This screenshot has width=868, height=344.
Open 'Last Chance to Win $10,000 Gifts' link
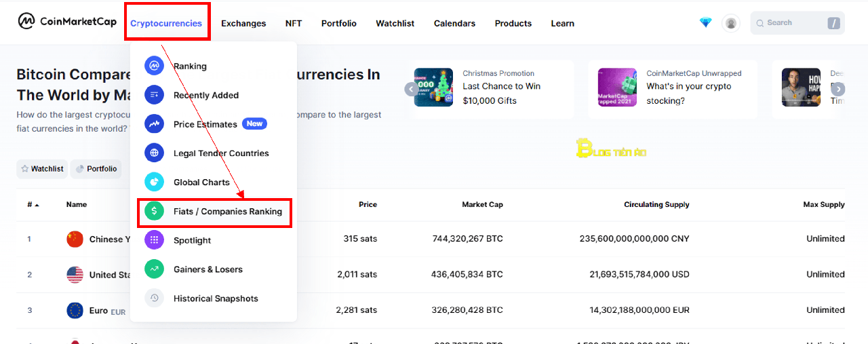(502, 94)
